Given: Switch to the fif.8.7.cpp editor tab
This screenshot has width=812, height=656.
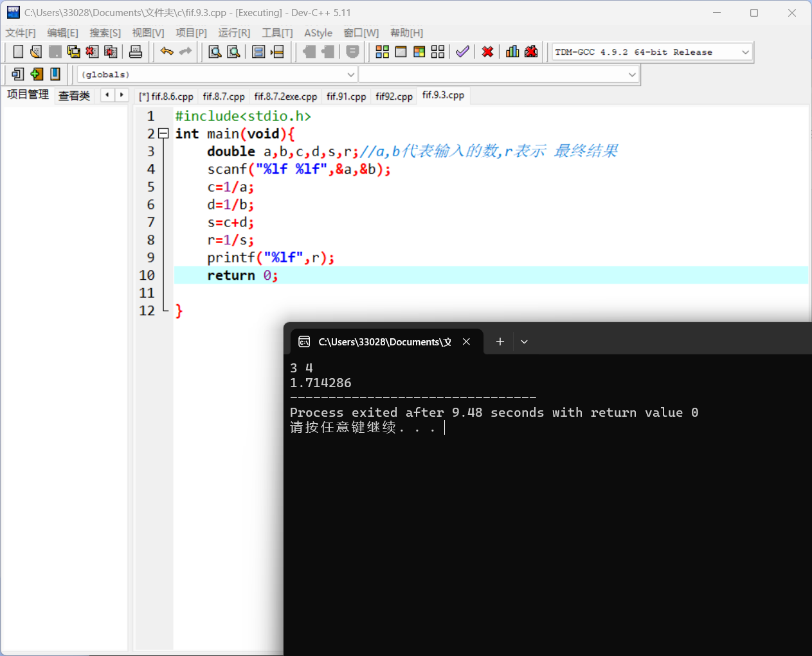Looking at the screenshot, I should tap(224, 96).
